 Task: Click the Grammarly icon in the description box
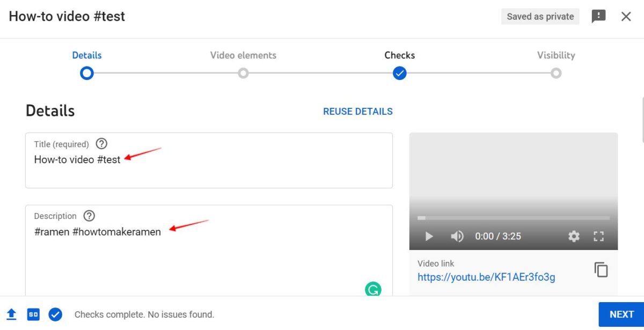click(x=374, y=289)
